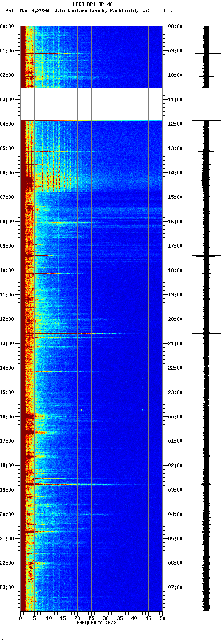Click the station name "Little Cholame Creek, Parkfield, Ca"
The image size is (224, 644).
[99, 10]
